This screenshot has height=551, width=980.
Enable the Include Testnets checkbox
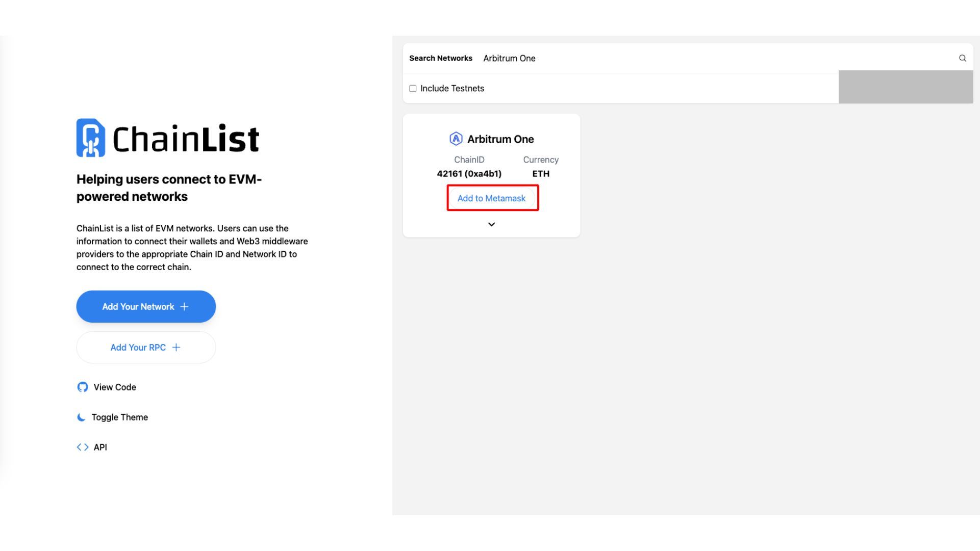(413, 89)
